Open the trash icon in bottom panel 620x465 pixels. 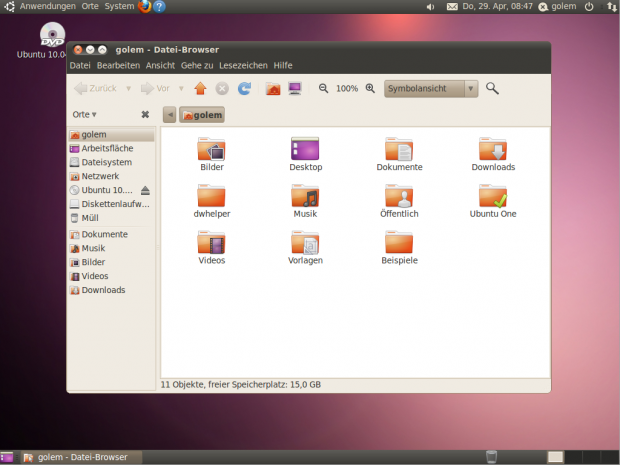pyautogui.click(x=491, y=457)
